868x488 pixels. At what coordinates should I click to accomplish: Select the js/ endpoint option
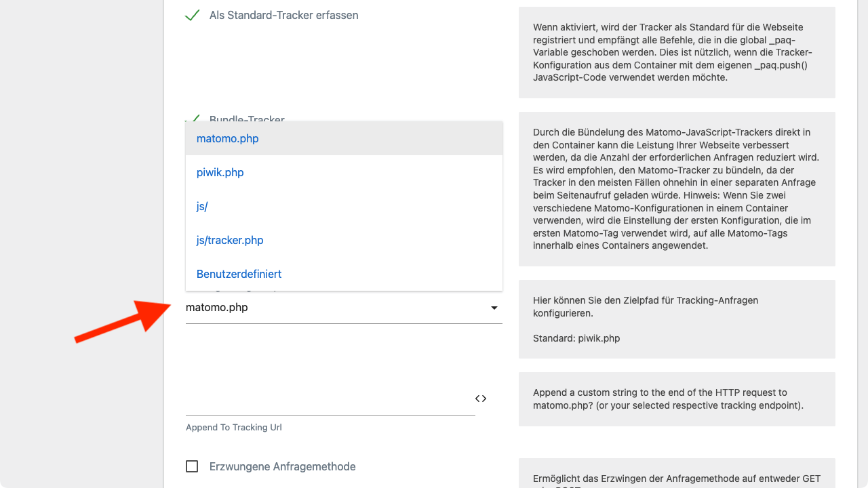344,206
